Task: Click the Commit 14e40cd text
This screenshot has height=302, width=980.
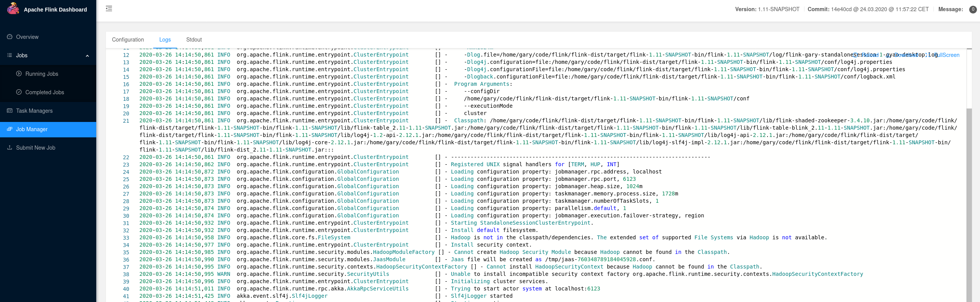Action: tap(868, 9)
